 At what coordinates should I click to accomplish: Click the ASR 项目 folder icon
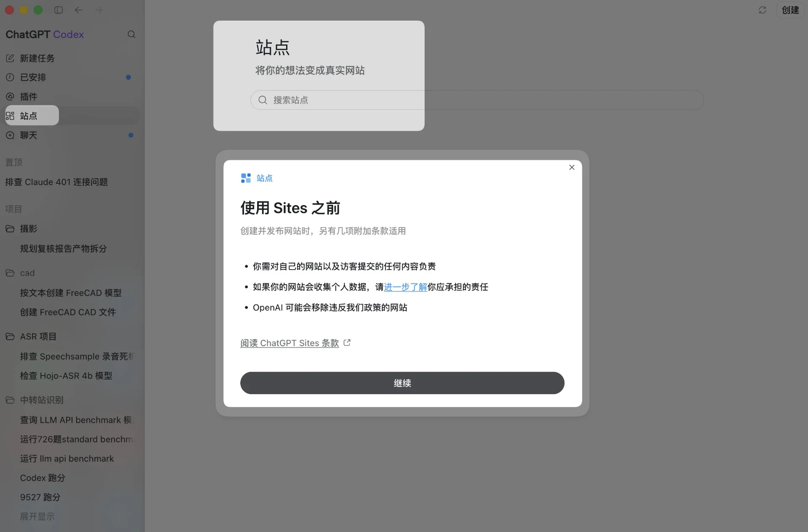(x=10, y=336)
